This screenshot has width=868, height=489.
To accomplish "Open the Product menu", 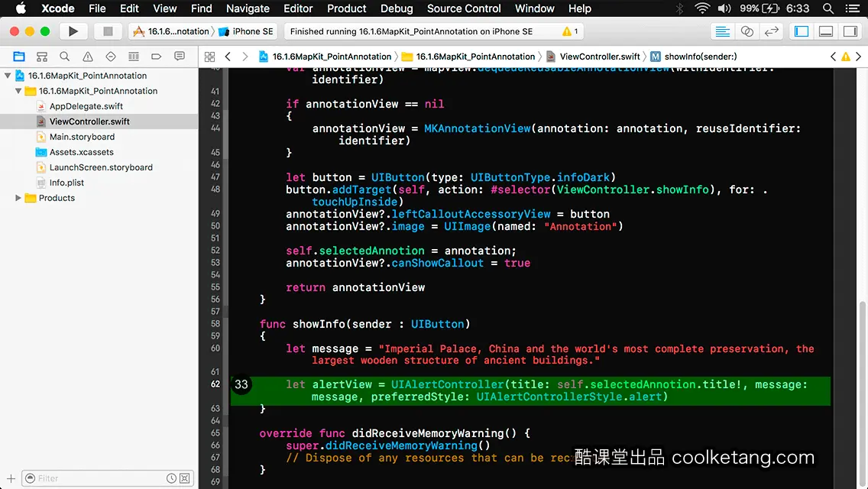I will tap(347, 8).
